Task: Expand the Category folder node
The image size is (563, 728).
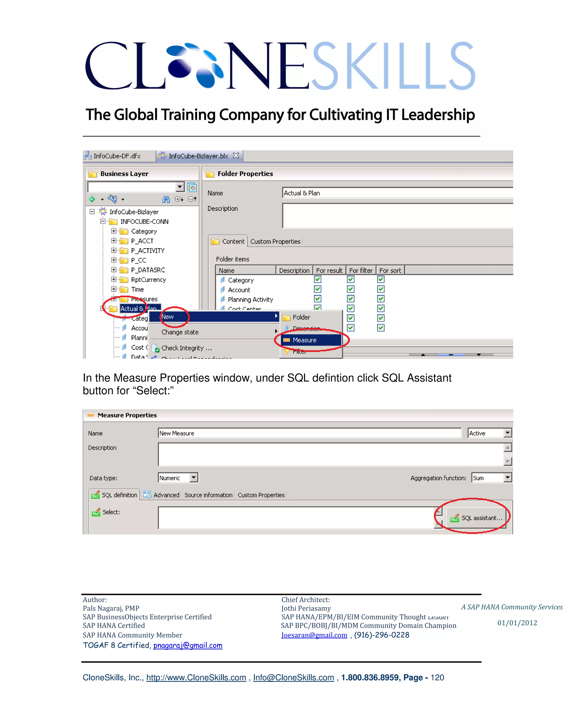Action: pyautogui.click(x=114, y=231)
